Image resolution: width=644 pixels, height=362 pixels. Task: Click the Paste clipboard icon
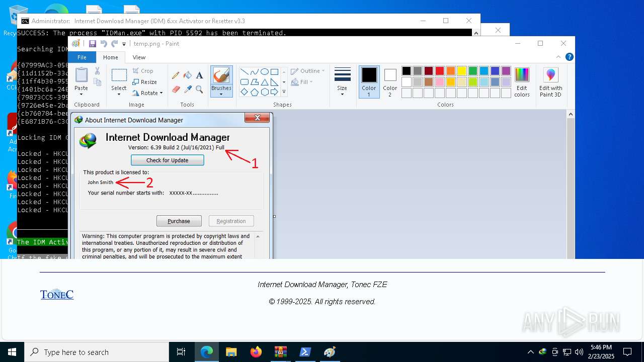coord(81,74)
